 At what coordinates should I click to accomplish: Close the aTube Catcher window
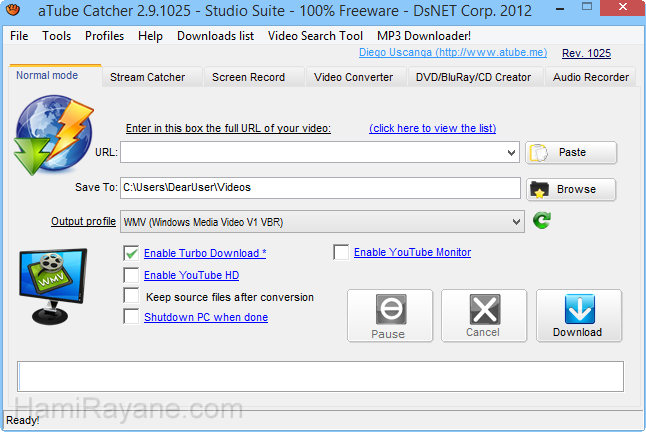[x=623, y=7]
